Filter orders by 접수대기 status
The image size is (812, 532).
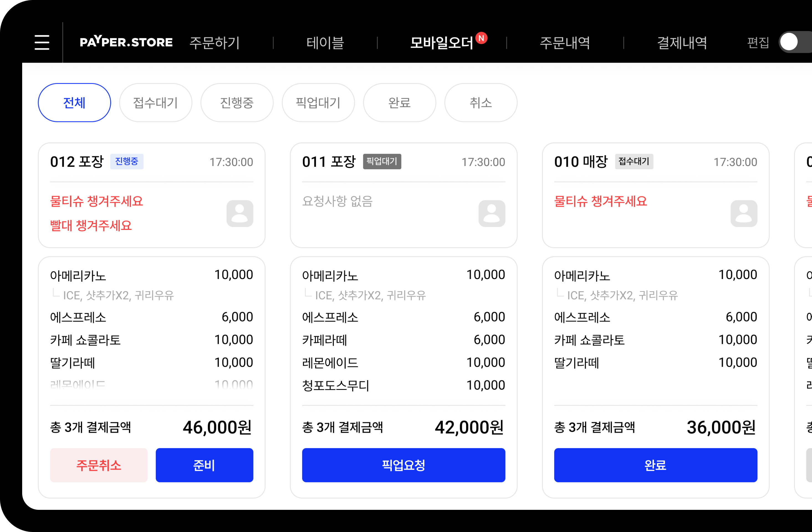[155, 103]
